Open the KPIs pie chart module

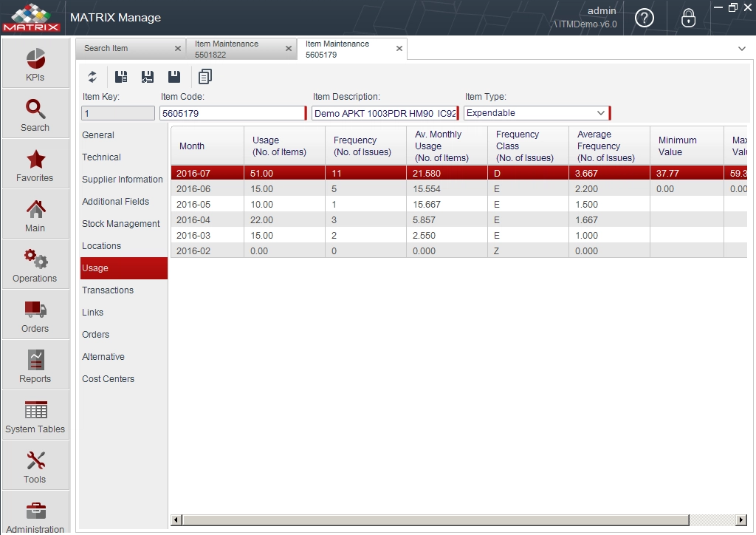pyautogui.click(x=35, y=64)
